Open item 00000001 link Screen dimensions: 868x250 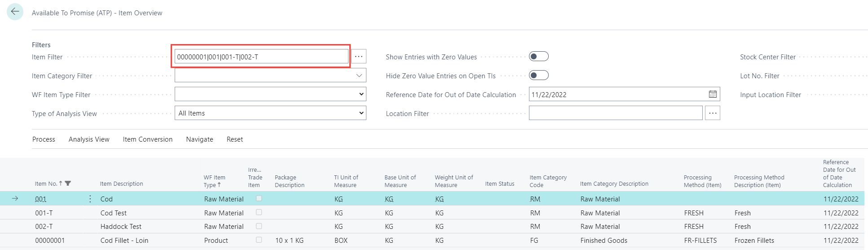pyautogui.click(x=50, y=241)
